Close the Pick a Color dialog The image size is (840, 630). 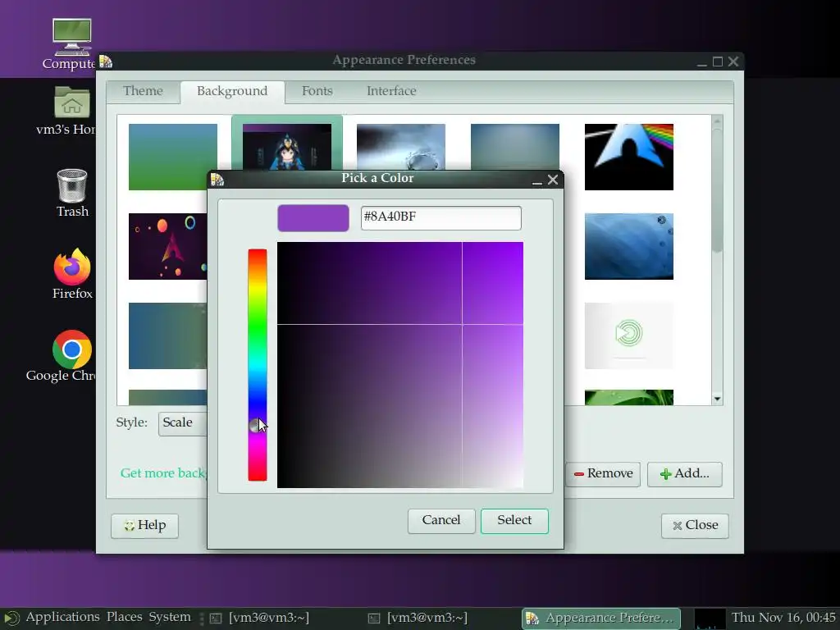[x=553, y=180]
